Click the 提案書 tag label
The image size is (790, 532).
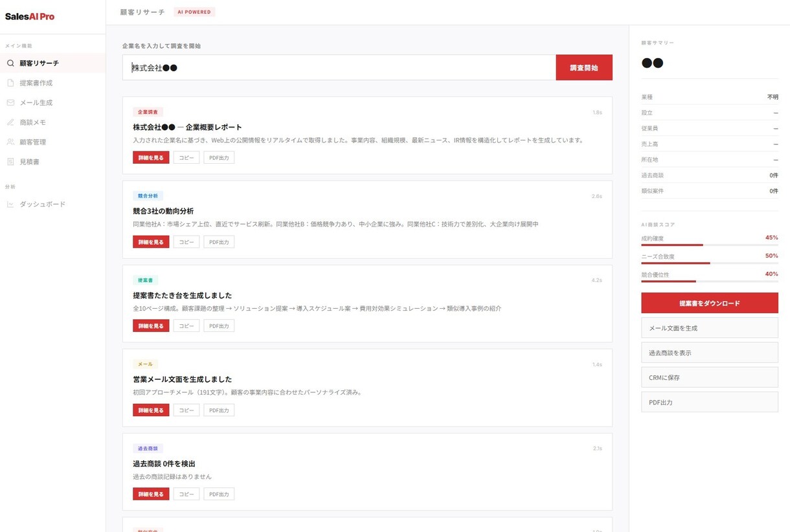point(146,280)
